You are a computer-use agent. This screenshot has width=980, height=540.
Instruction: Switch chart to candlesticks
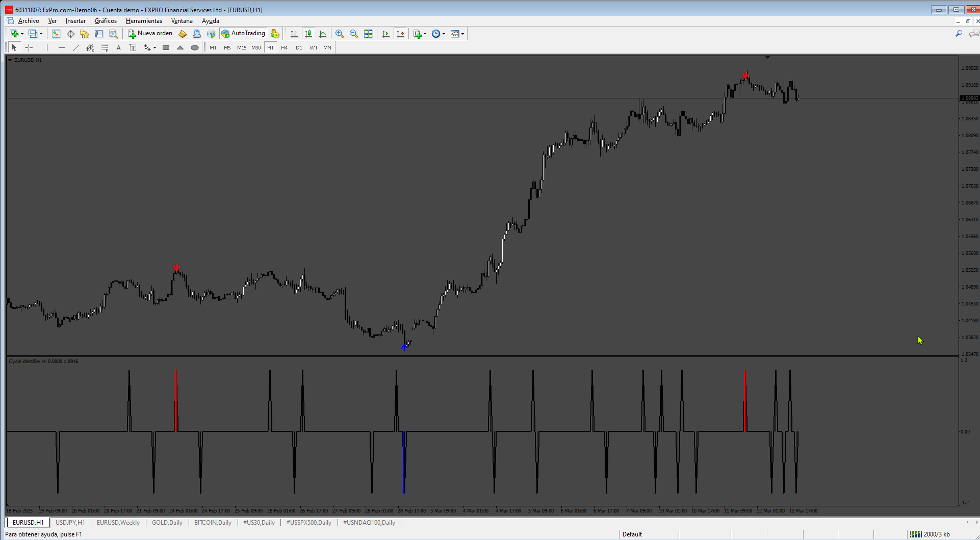click(308, 34)
